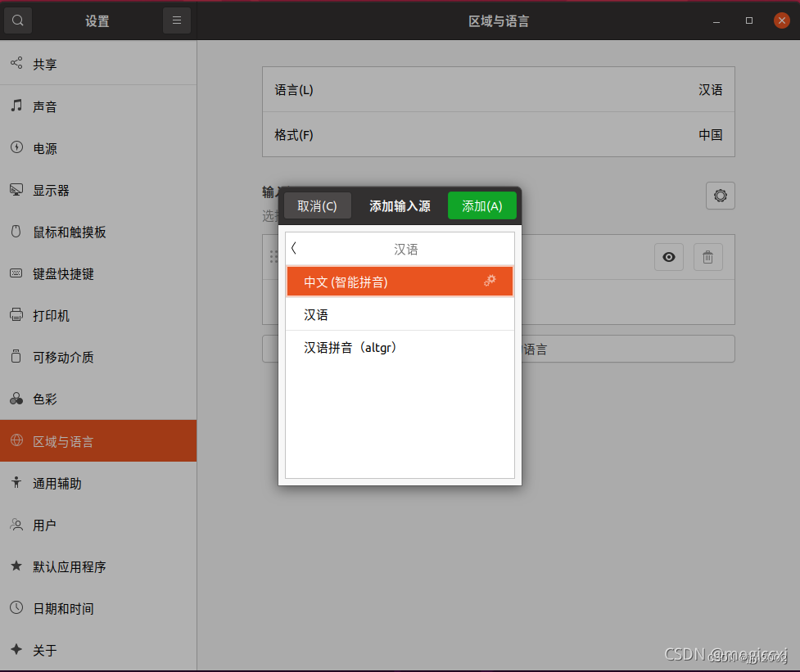Click the About icon in sidebar

[x=16, y=649]
